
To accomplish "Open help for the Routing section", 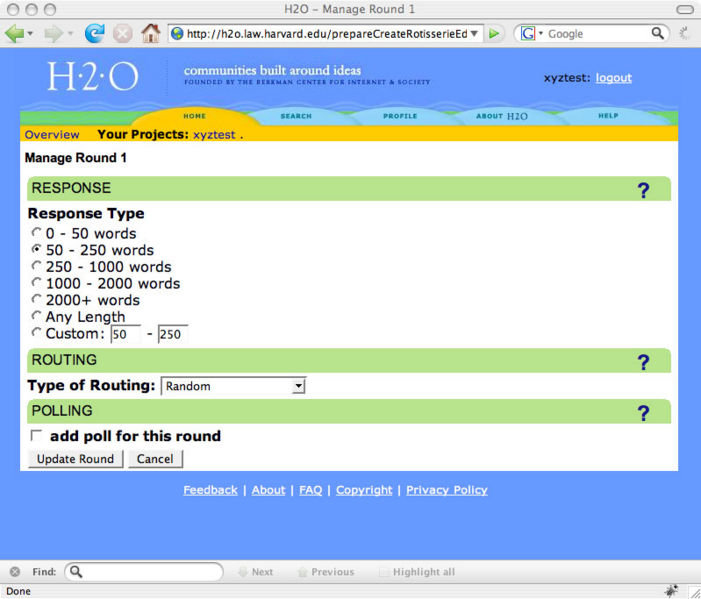I will (643, 362).
